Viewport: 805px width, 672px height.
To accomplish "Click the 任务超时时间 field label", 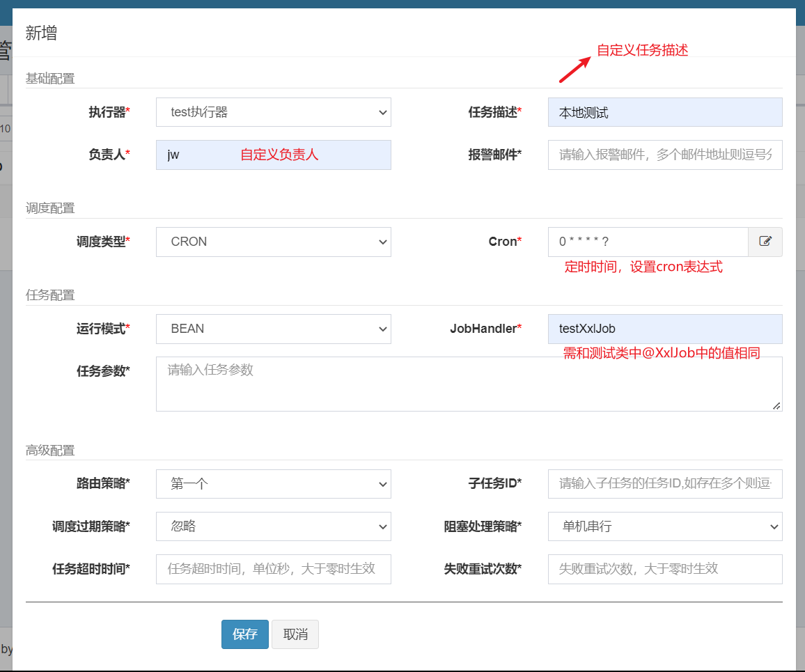I will pyautogui.click(x=91, y=569).
